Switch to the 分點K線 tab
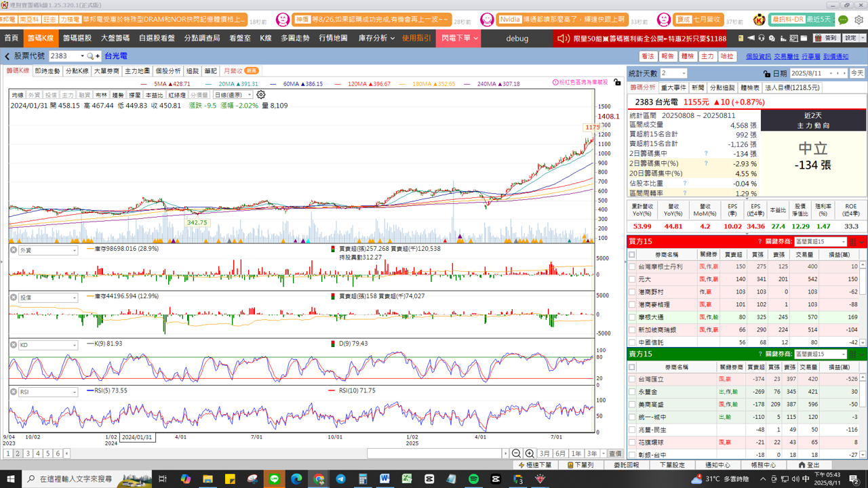The width and height of the screenshot is (868, 488). pyautogui.click(x=77, y=70)
